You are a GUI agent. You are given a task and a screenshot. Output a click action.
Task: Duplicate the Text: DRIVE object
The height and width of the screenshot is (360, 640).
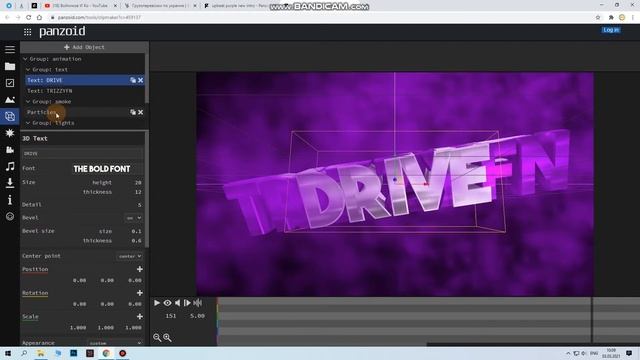click(x=133, y=80)
